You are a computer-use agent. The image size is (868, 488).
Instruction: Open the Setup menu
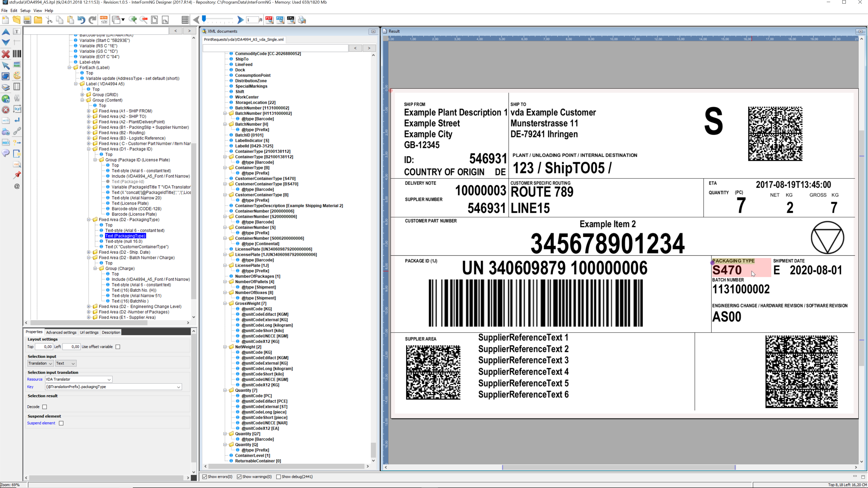tap(25, 10)
